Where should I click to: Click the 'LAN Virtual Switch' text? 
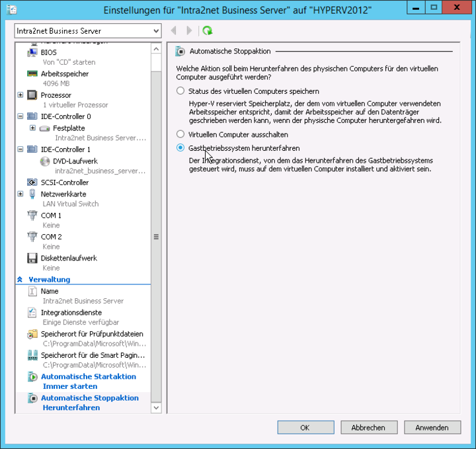pyautogui.click(x=71, y=204)
